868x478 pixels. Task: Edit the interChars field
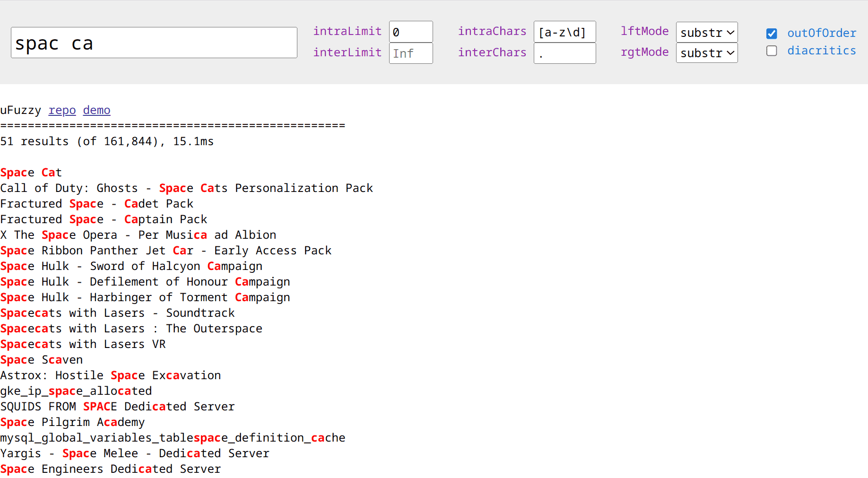click(x=564, y=53)
